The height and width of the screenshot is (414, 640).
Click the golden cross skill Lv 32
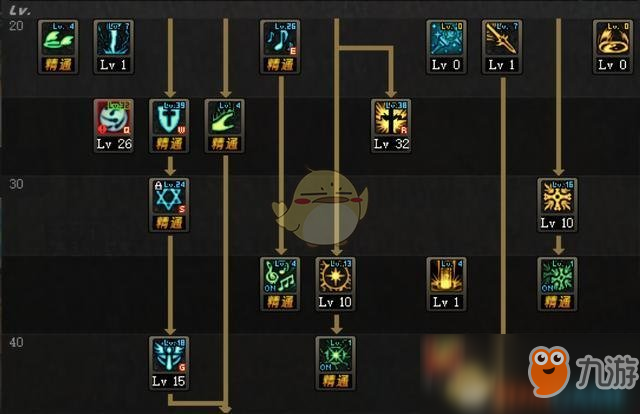391,126
